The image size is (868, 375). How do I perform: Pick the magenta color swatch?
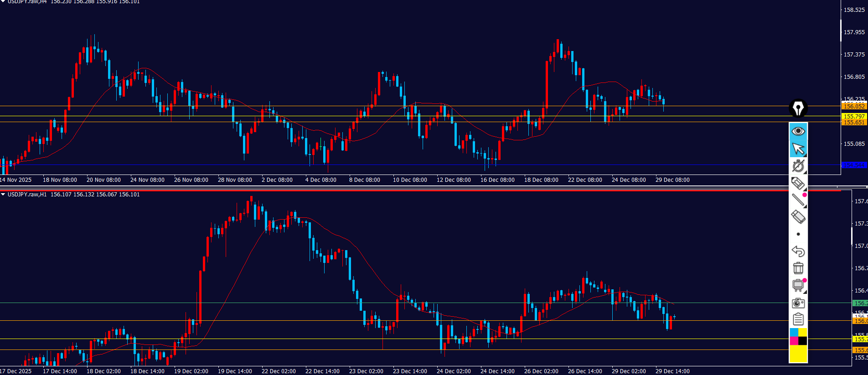point(794,341)
